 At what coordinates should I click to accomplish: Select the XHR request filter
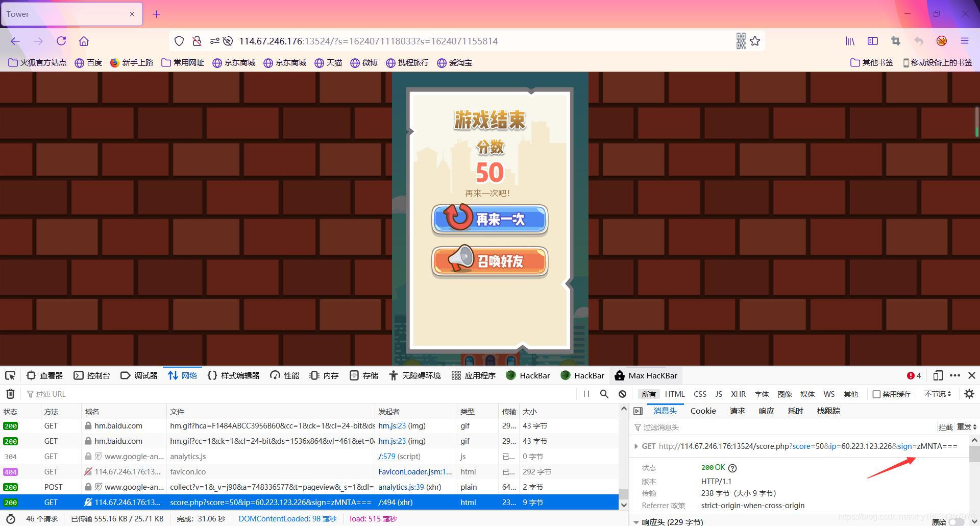click(x=739, y=394)
